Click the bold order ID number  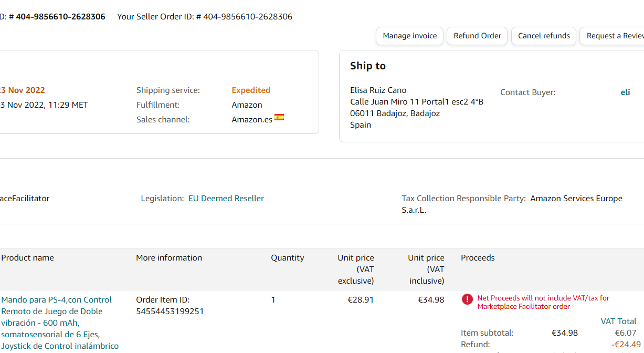pos(60,17)
